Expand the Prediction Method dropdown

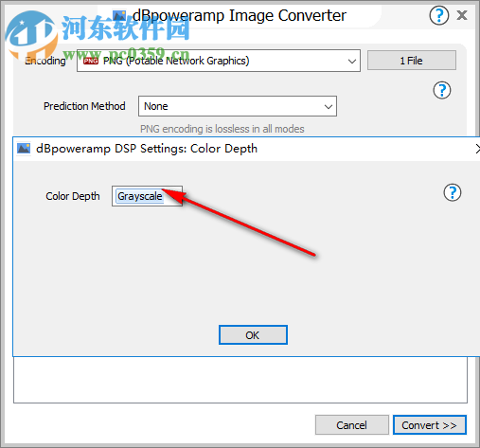tap(238, 106)
